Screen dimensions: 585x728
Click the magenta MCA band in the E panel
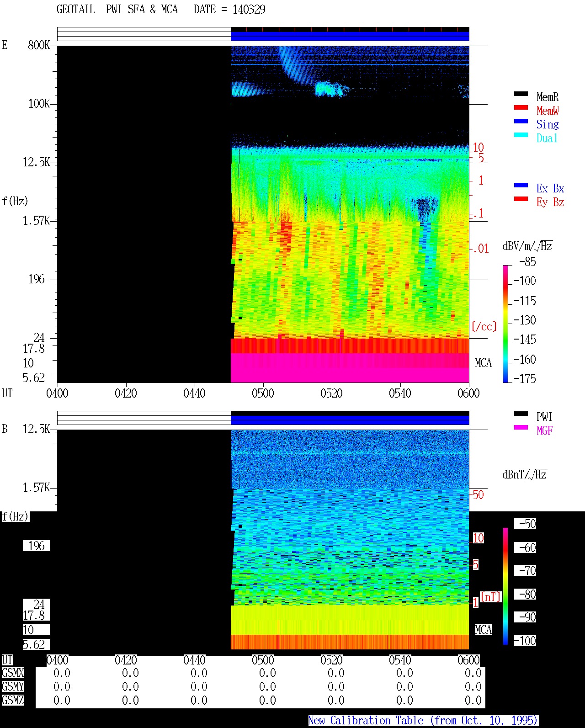(350, 368)
